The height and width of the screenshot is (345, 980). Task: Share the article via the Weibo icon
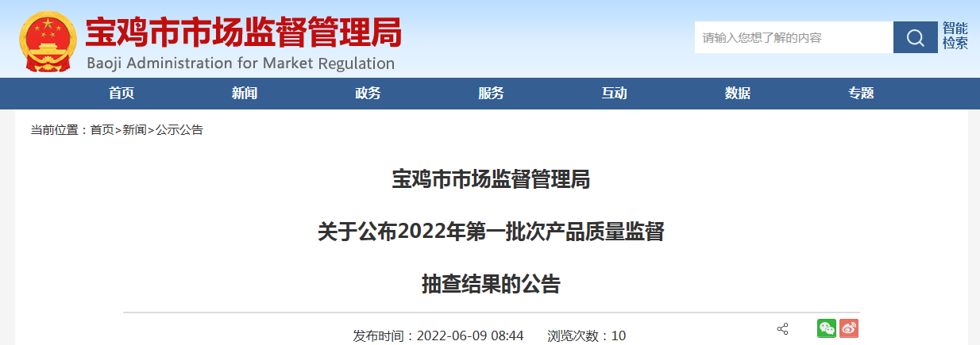pos(849,328)
